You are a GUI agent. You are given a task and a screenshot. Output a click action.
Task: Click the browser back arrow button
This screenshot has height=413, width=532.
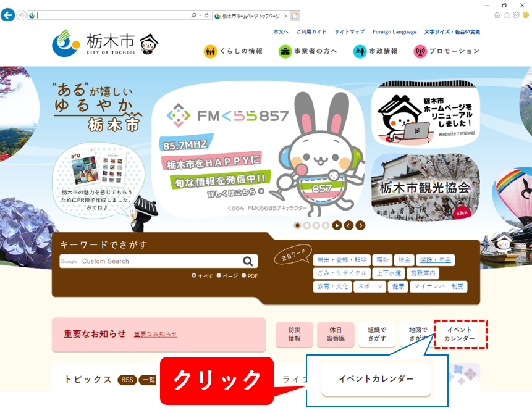tap(8, 15)
